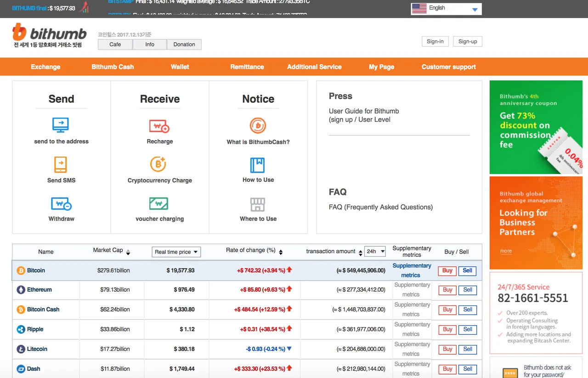Click the Sign-up button
588x378 pixels.
coord(468,41)
